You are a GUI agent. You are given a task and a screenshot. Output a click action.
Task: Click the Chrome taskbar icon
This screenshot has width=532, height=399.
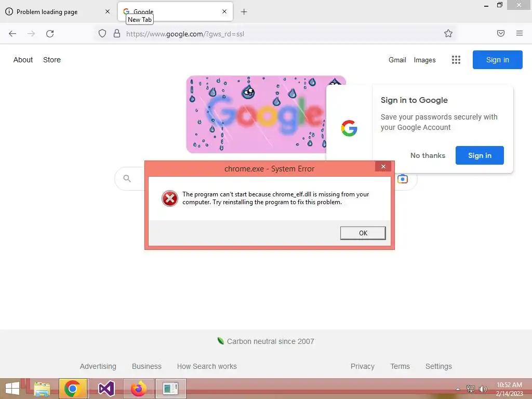click(x=73, y=389)
